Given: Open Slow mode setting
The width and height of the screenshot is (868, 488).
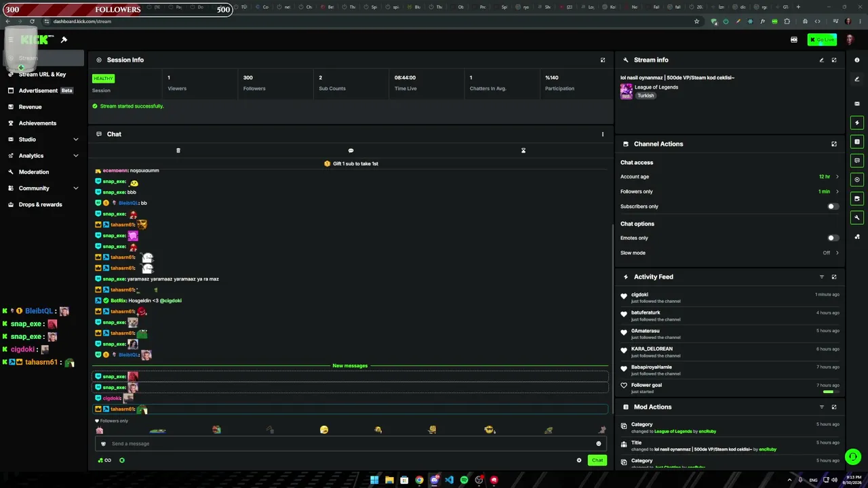Looking at the screenshot, I should 730,253.
